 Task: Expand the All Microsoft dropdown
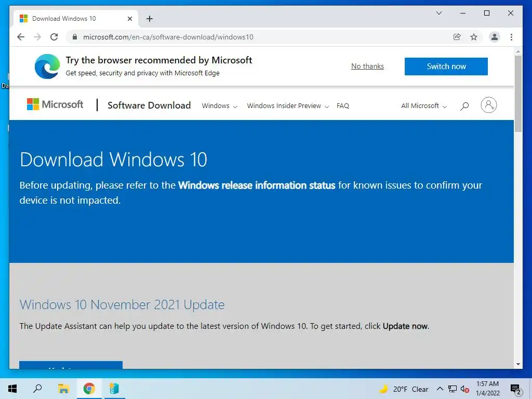coord(424,106)
